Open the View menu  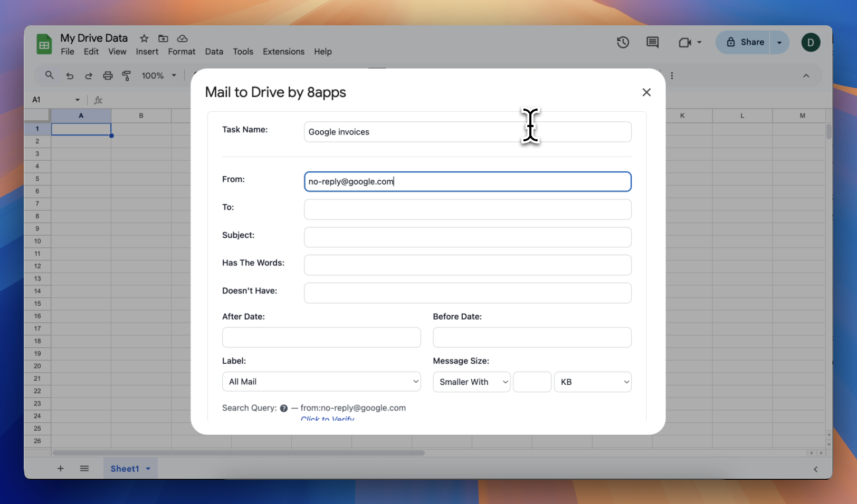click(x=117, y=52)
